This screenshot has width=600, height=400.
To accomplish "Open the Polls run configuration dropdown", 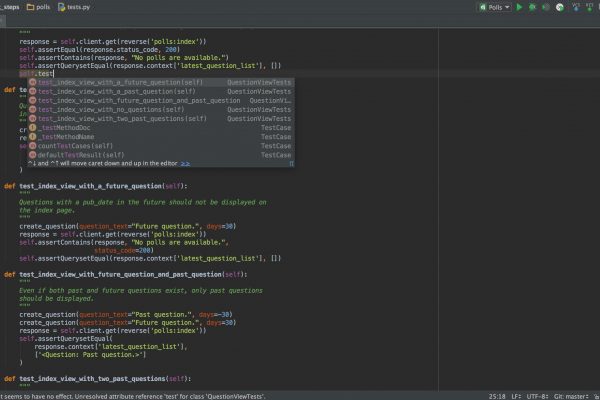I will point(495,7).
